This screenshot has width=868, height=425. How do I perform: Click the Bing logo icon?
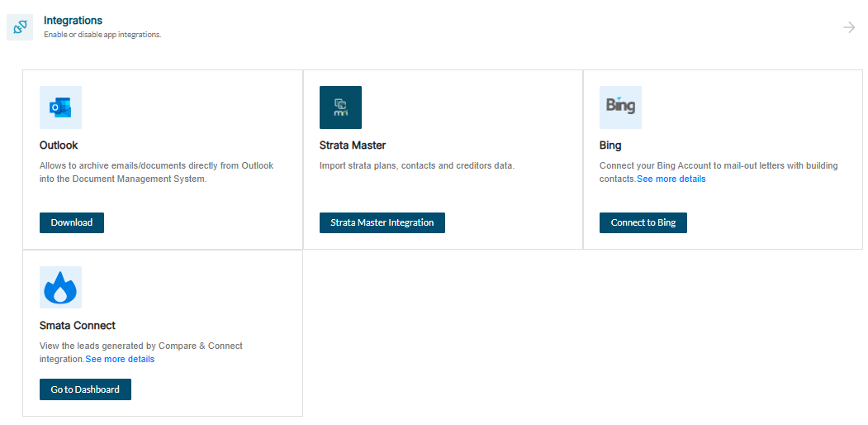pos(620,107)
